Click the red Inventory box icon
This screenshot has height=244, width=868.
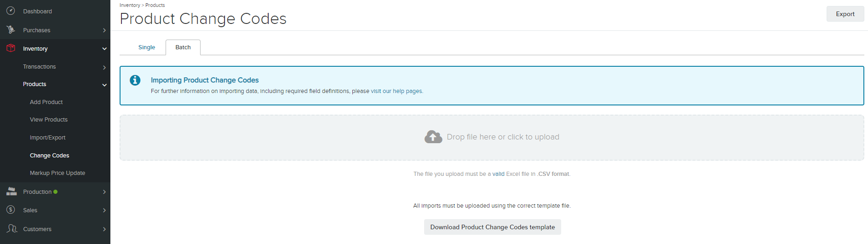click(x=11, y=48)
